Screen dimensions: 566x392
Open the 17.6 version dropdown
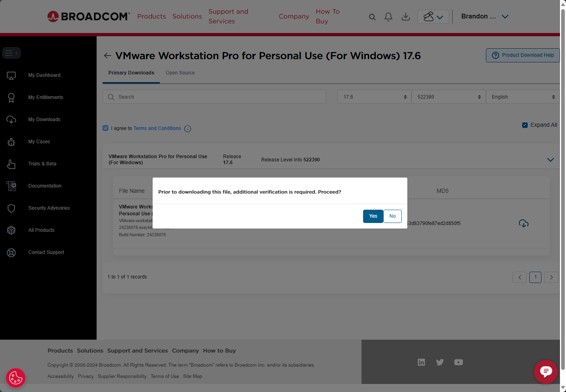tap(374, 97)
